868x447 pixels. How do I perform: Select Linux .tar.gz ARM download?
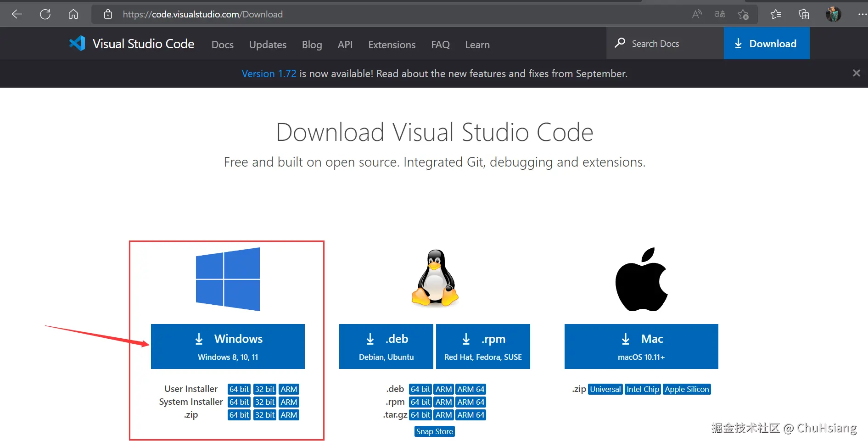click(444, 415)
